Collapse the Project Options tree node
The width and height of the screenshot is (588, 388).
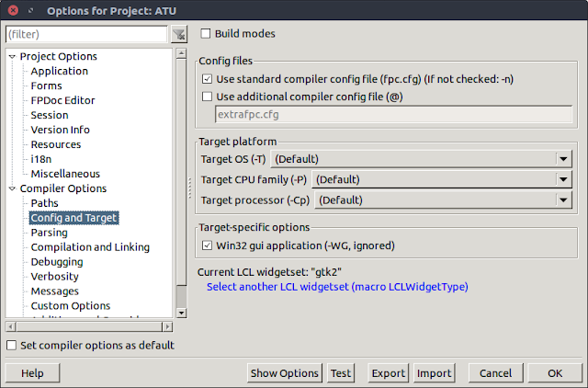pos(12,57)
